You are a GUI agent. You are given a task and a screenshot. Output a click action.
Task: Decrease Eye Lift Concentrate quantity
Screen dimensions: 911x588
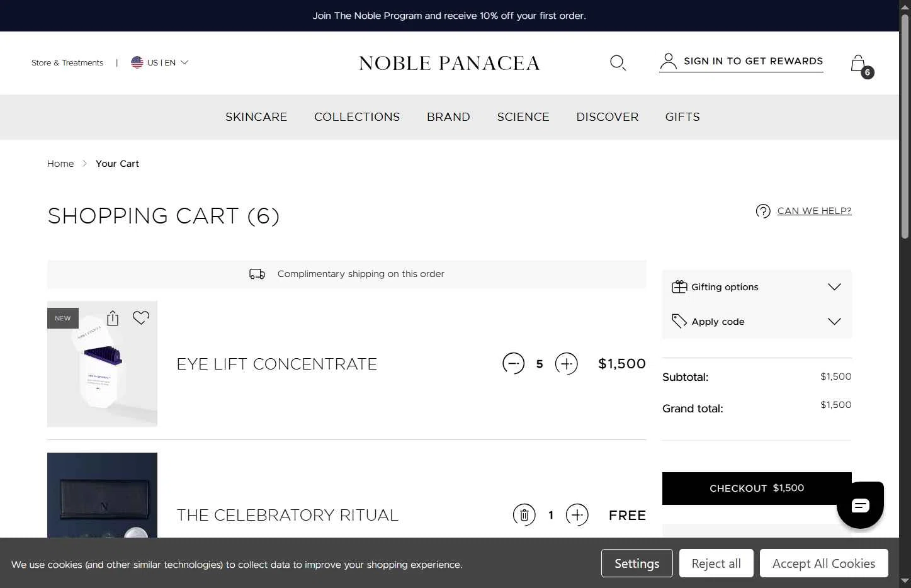(513, 363)
